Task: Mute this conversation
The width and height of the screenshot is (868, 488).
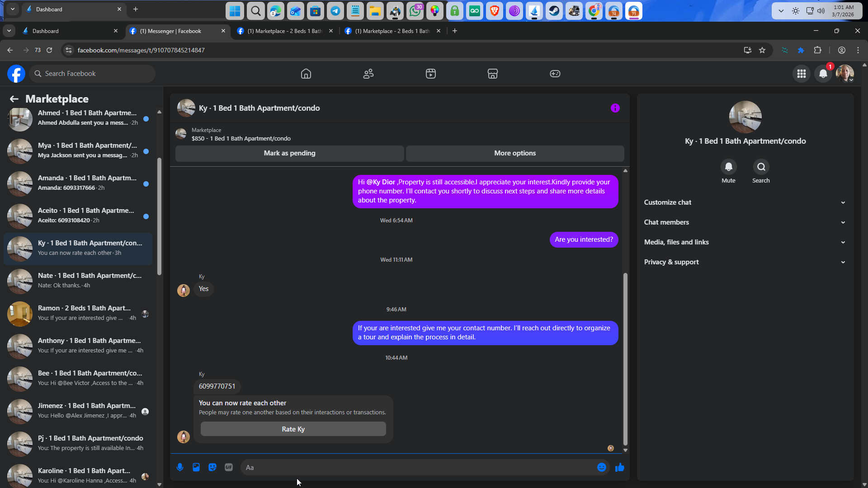Action: click(x=728, y=167)
